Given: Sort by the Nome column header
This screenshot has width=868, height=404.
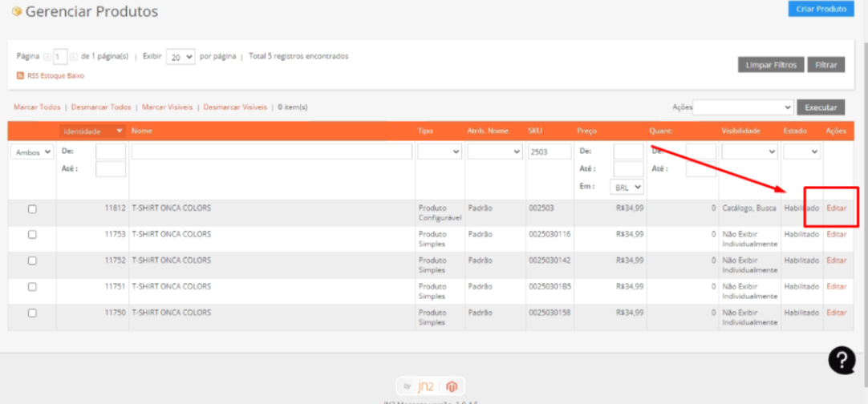Looking at the screenshot, I should 142,131.
